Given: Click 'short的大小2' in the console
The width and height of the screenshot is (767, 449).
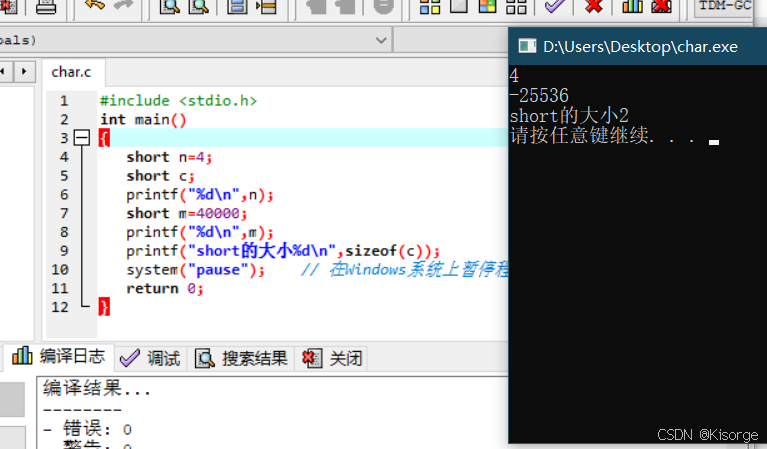Looking at the screenshot, I should point(569,116).
